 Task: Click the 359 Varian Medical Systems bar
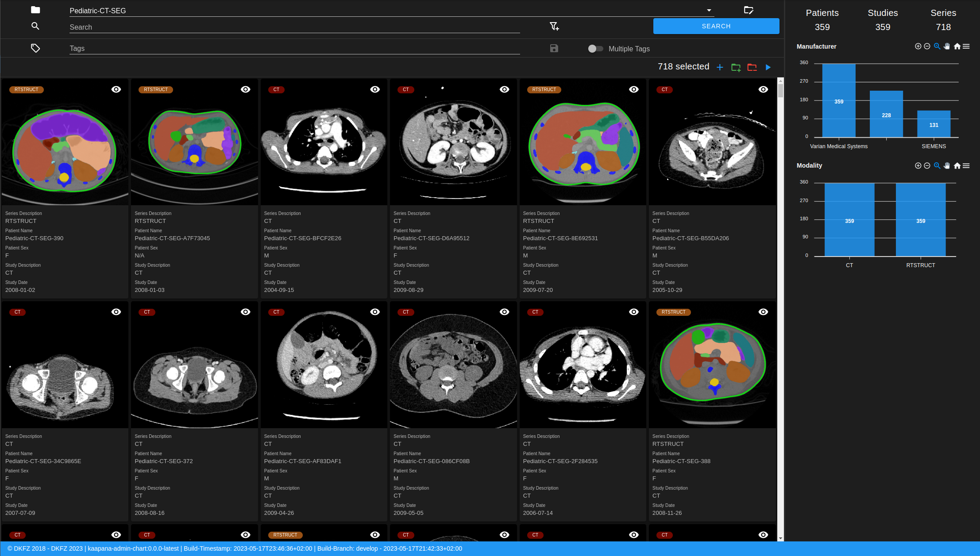point(839,100)
